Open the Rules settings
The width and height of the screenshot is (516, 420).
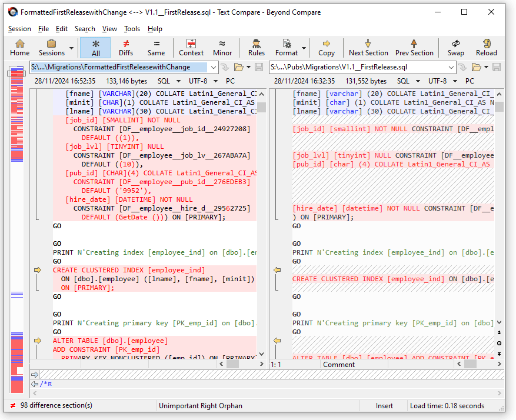[x=257, y=48]
